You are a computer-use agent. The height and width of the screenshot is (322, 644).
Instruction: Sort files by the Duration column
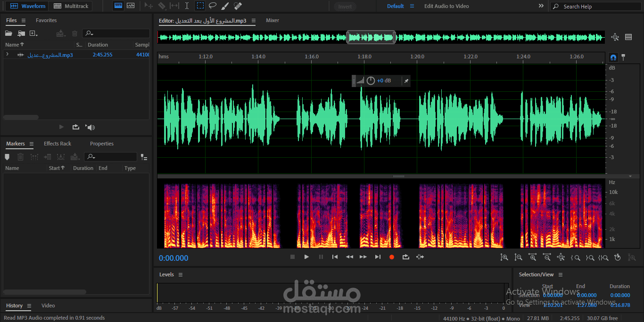click(98, 45)
